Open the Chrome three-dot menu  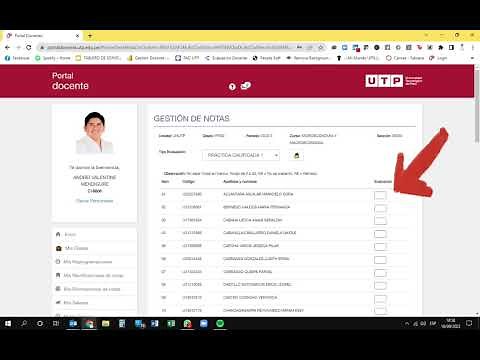coord(473,48)
